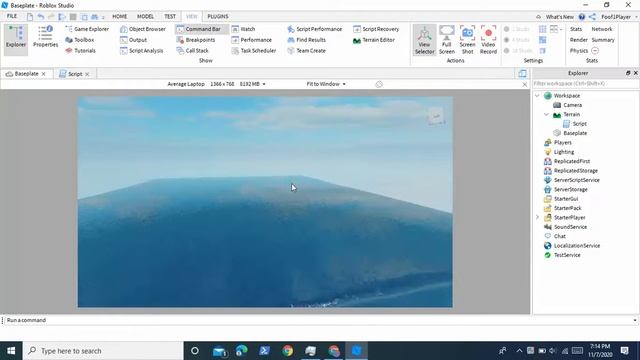This screenshot has height=360, width=640.
Task: Click the Windows Start button
Action: click(11, 351)
